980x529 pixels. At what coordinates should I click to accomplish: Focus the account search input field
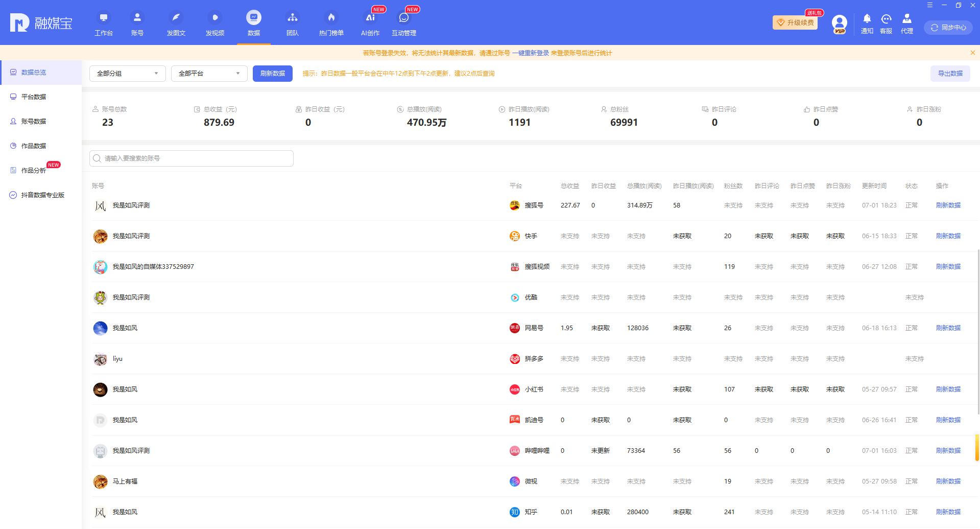192,158
